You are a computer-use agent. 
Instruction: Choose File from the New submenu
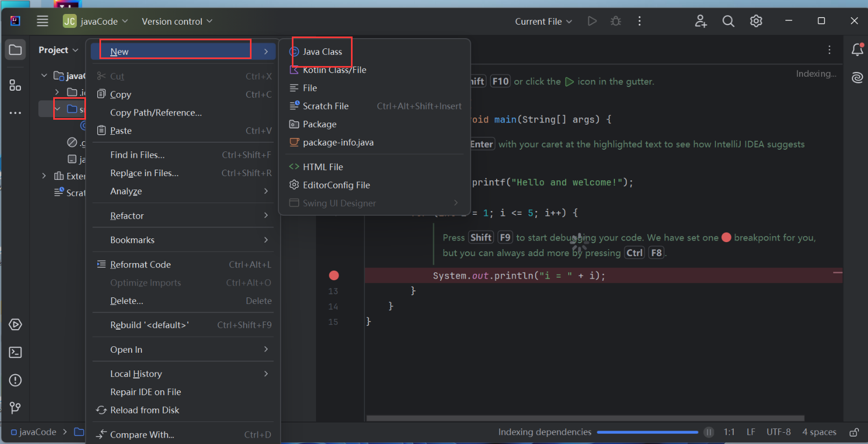(x=375, y=88)
